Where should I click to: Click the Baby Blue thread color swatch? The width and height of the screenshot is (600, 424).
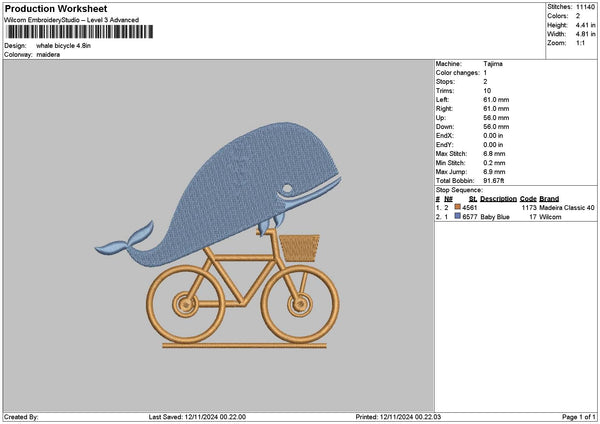[458, 216]
